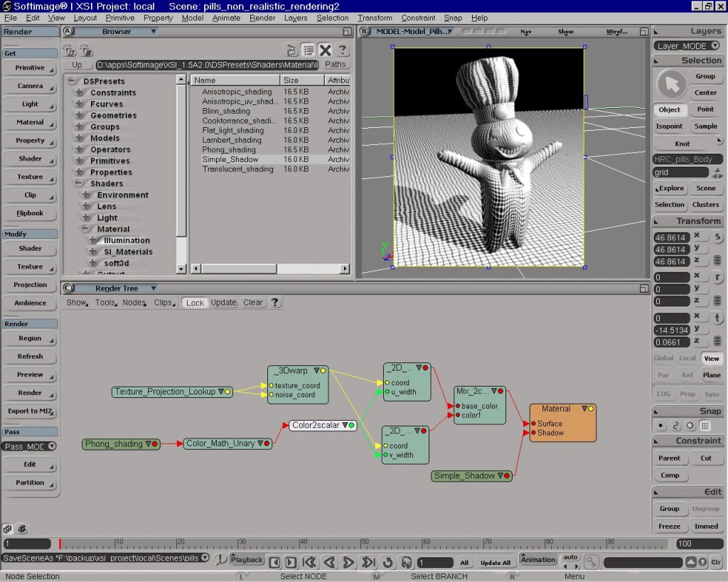This screenshot has height=582, width=728.
Task: Open the Layer_MODE dropdown
Action: 686,45
